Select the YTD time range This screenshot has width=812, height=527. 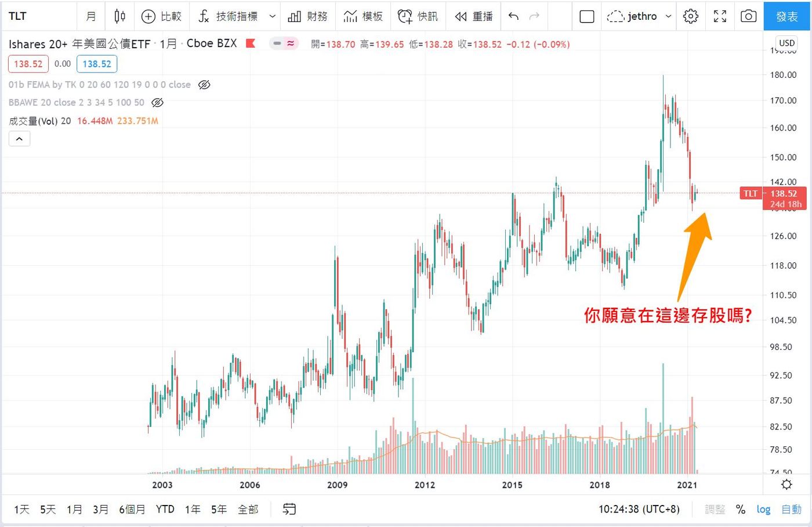point(165,509)
